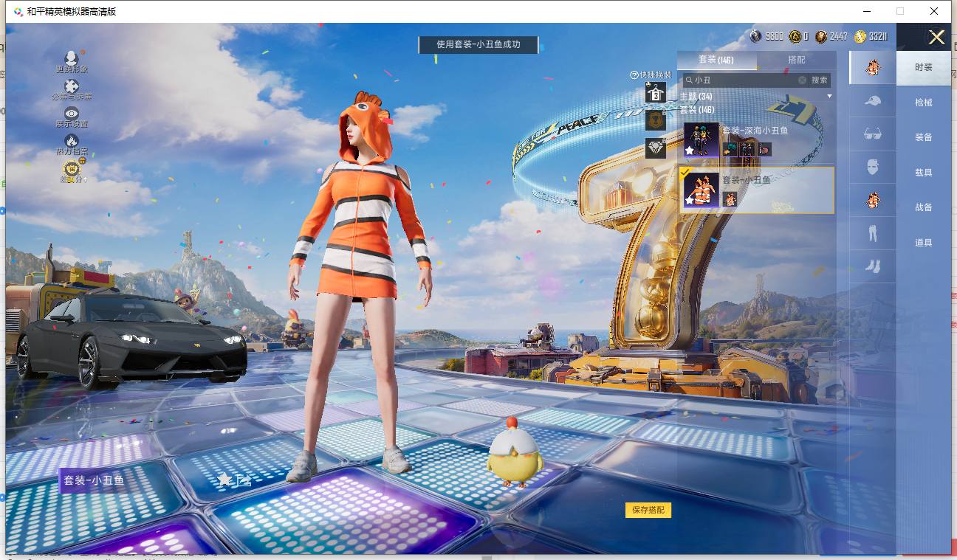The height and width of the screenshot is (560, 957).
Task: Select the glasses category icon
Action: click(872, 134)
